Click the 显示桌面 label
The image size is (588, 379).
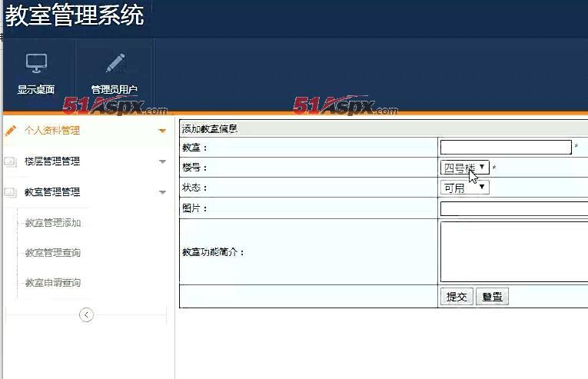click(x=36, y=90)
